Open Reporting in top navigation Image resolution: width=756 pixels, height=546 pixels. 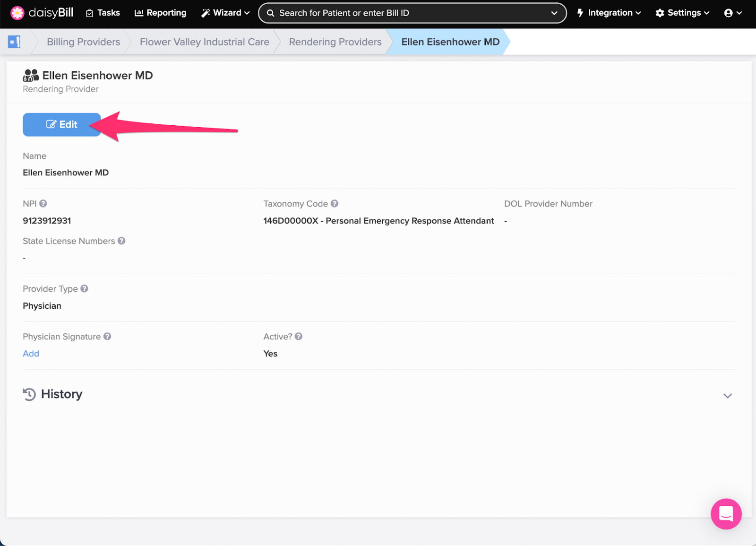pyautogui.click(x=161, y=13)
